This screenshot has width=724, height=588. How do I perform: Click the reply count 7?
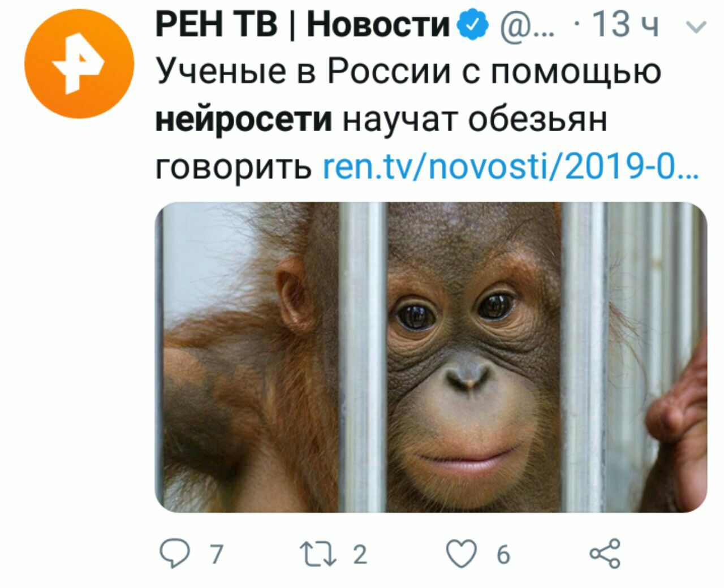[x=216, y=554]
